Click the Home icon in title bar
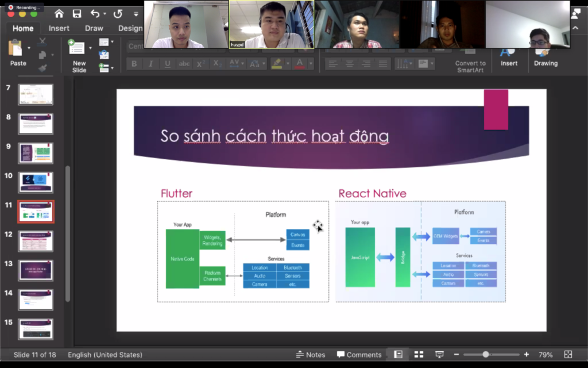This screenshot has height=368, width=588. click(x=59, y=13)
